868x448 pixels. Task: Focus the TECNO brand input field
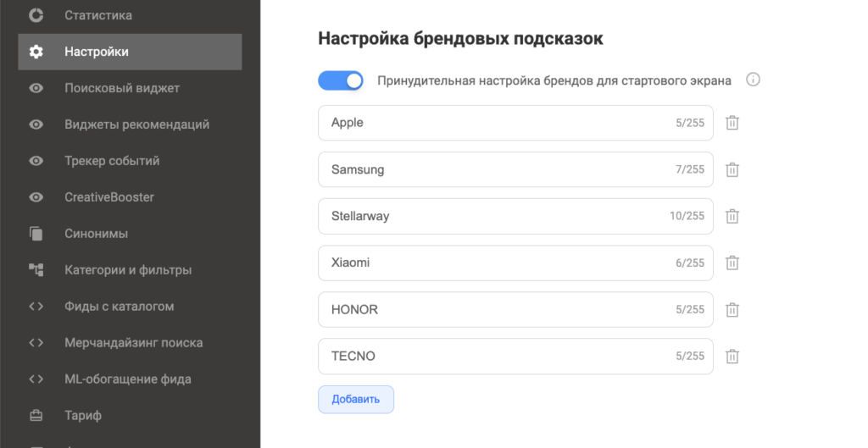tap(515, 357)
